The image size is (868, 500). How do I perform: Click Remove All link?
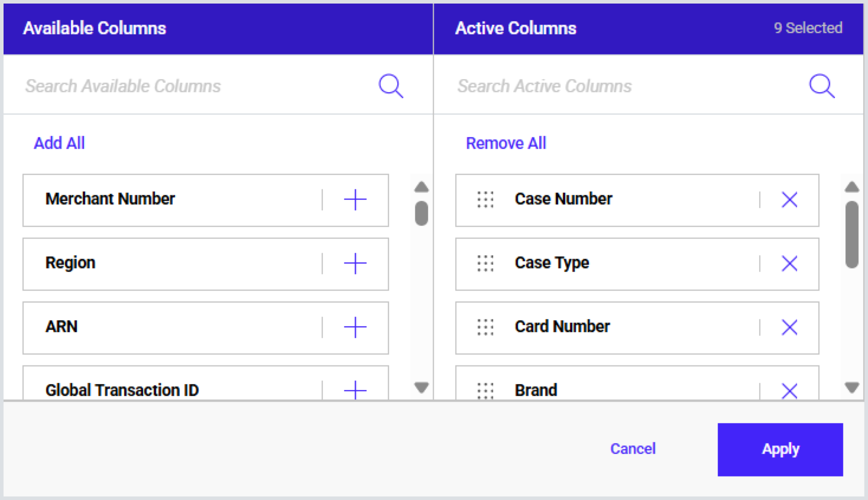tap(506, 143)
